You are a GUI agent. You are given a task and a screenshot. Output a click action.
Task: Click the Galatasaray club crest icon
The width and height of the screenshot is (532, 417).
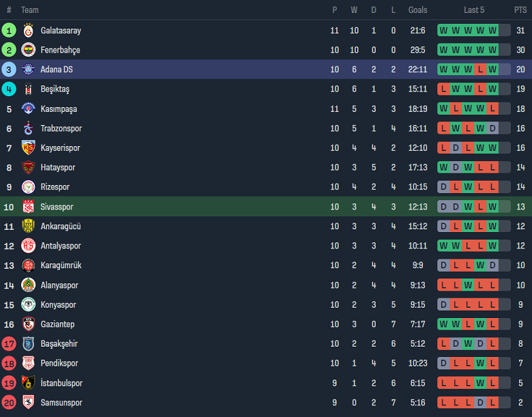(28, 31)
